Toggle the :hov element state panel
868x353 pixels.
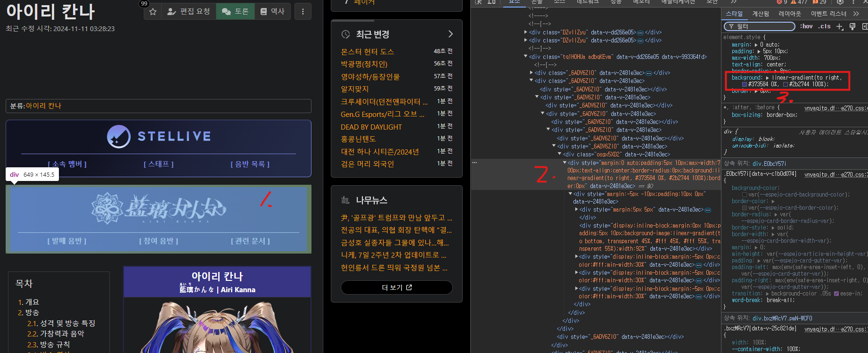click(806, 26)
